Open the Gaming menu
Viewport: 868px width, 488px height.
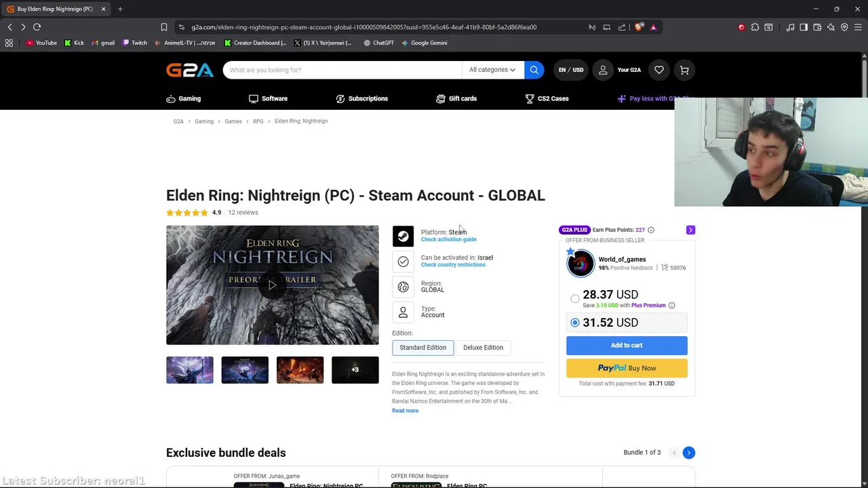184,98
